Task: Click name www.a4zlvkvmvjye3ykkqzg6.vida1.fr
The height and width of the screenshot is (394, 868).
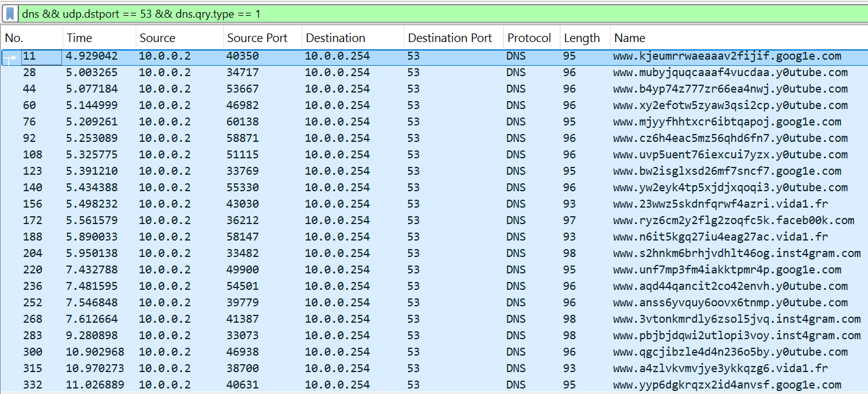Action: coord(720,368)
